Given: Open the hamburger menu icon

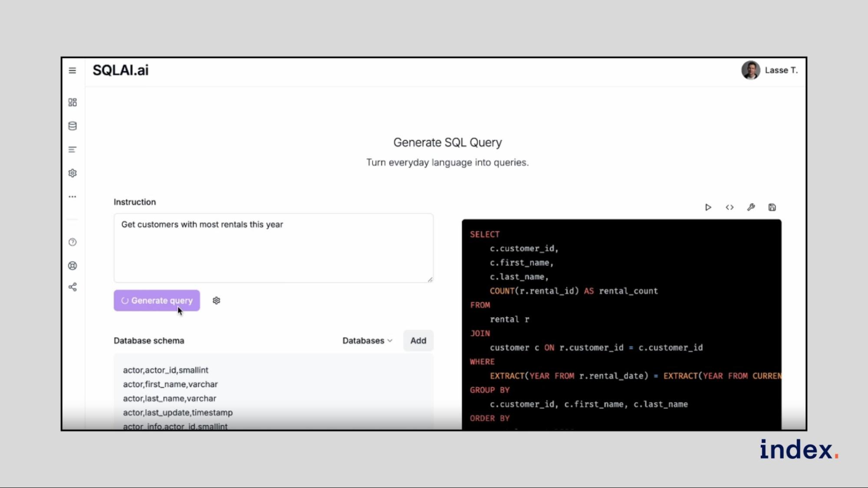Looking at the screenshot, I should (73, 70).
